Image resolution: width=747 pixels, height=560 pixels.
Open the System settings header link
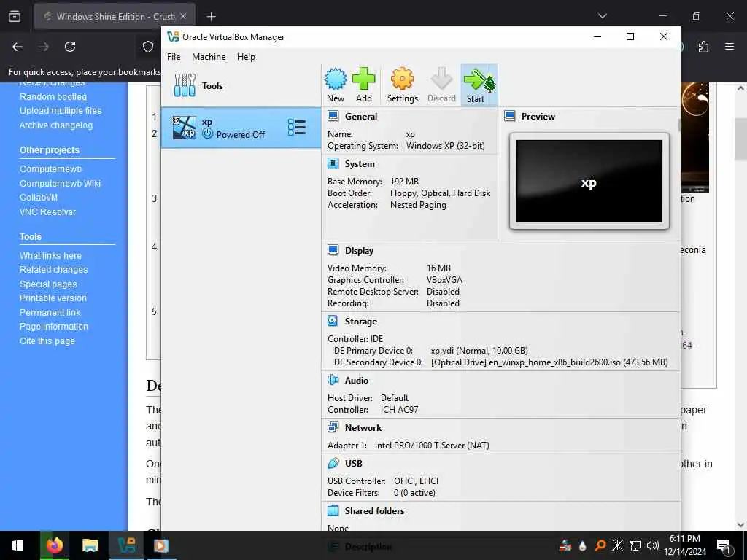[x=360, y=164]
